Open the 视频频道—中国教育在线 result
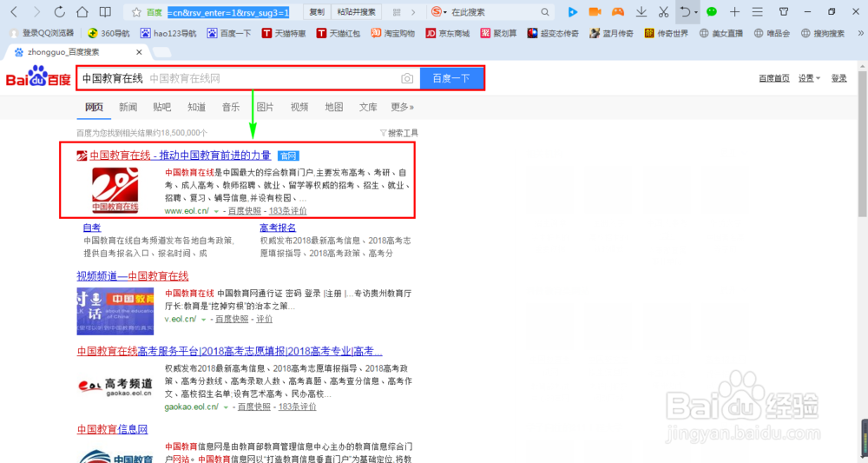 [133, 276]
